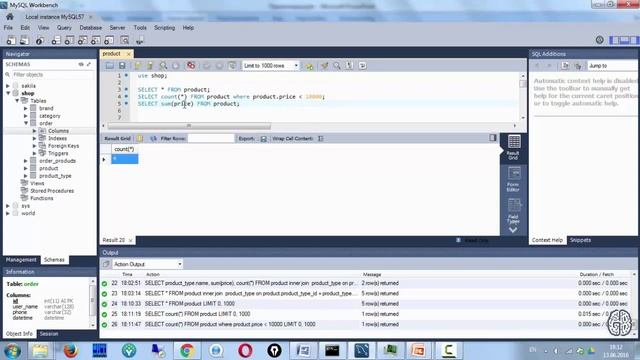
Task: Save statement to snippets star icon
Action: (x=309, y=66)
